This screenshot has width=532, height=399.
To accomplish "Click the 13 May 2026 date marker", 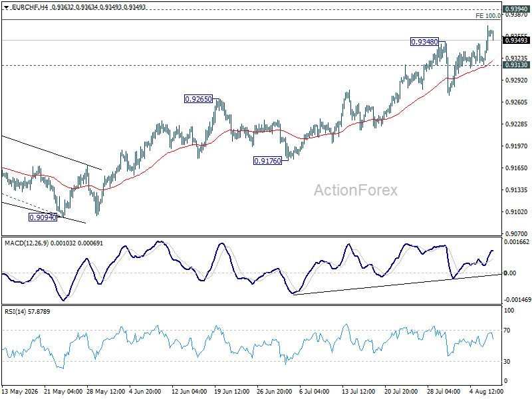I will (x=20, y=391).
